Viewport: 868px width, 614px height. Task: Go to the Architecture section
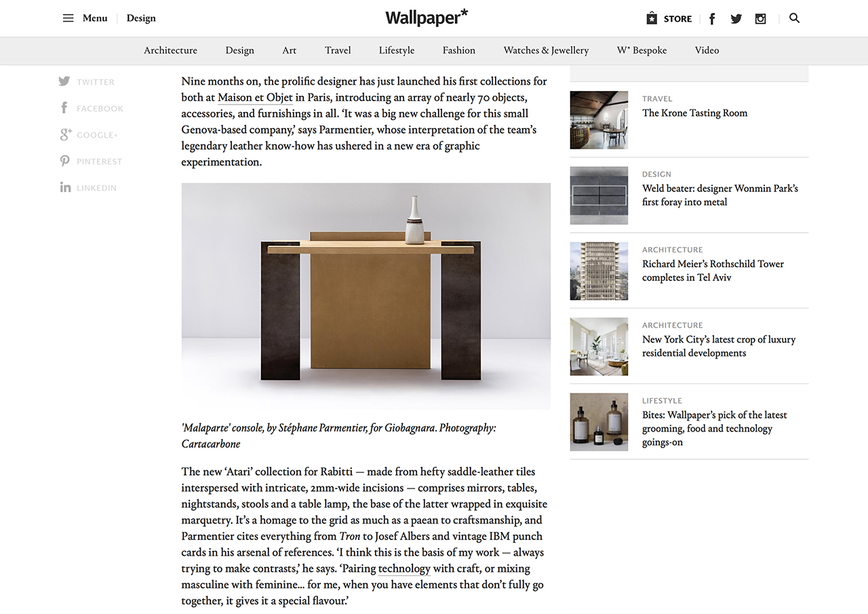pyautogui.click(x=170, y=50)
